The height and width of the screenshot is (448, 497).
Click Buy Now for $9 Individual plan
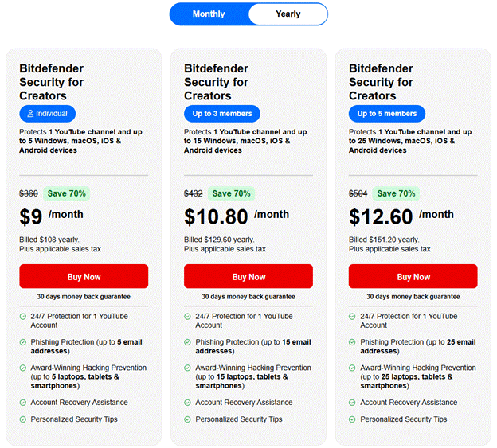tap(84, 277)
